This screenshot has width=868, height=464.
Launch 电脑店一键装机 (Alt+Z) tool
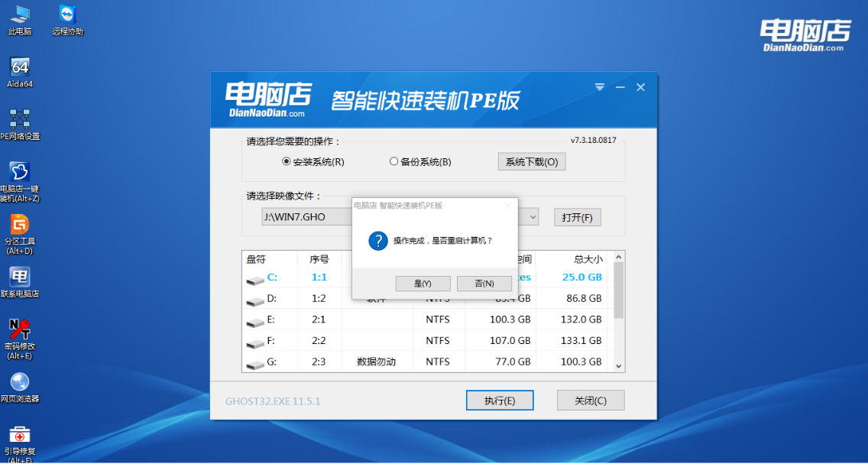point(21,177)
